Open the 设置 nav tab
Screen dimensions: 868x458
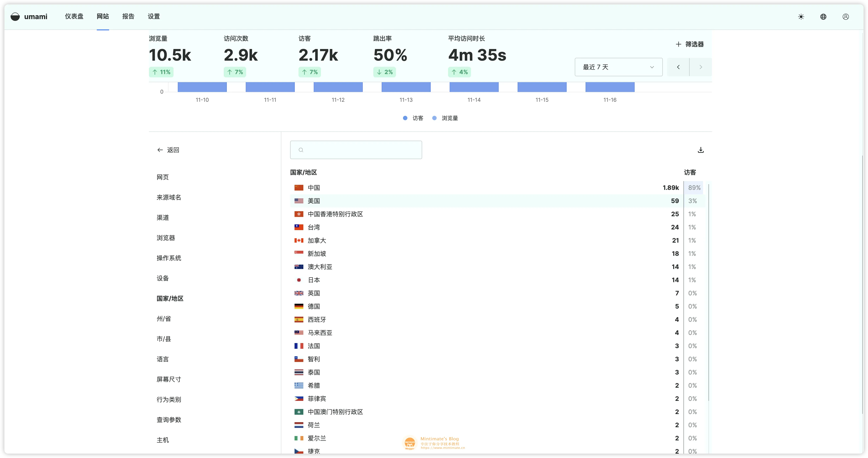pos(154,16)
